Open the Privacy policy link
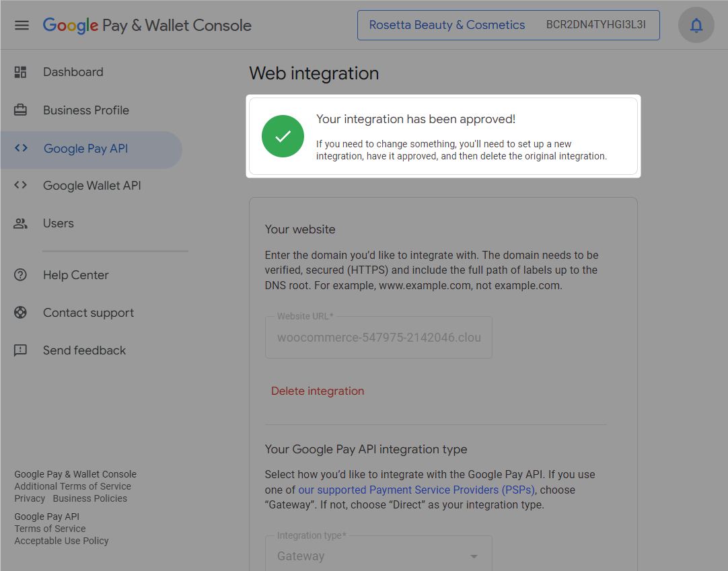Image resolution: width=728 pixels, height=571 pixels. [30, 498]
